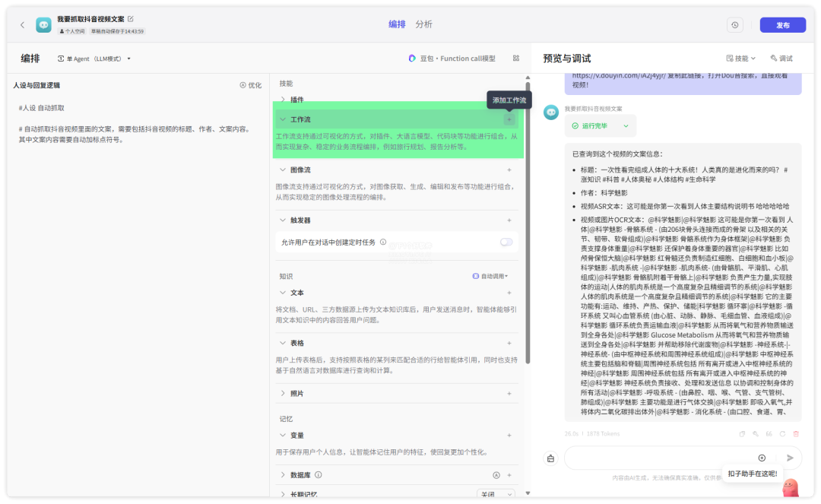This screenshot has width=821, height=504.
Task: Switch to the 分析 tab
Action: pyautogui.click(x=423, y=24)
